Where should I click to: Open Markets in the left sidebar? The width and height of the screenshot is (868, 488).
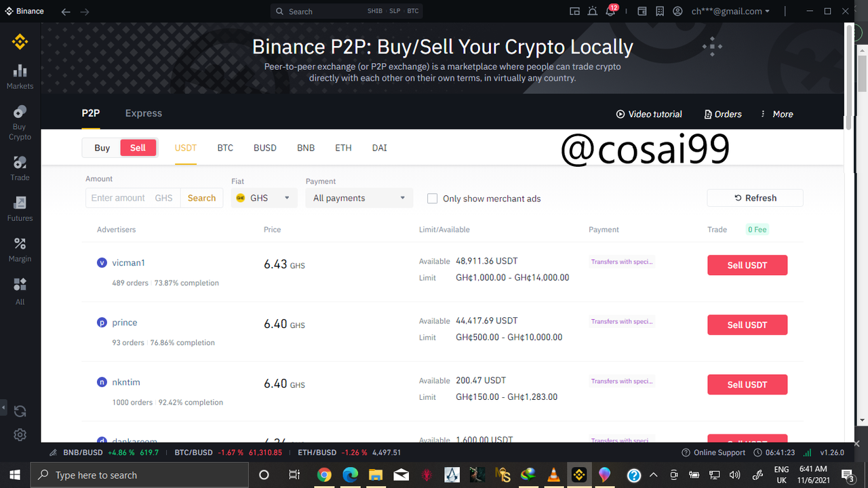20,77
